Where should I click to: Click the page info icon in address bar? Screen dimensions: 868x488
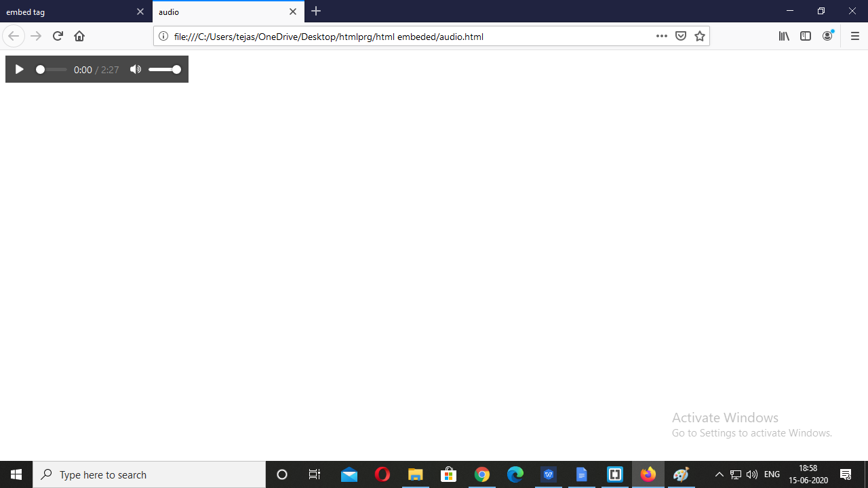coord(163,37)
